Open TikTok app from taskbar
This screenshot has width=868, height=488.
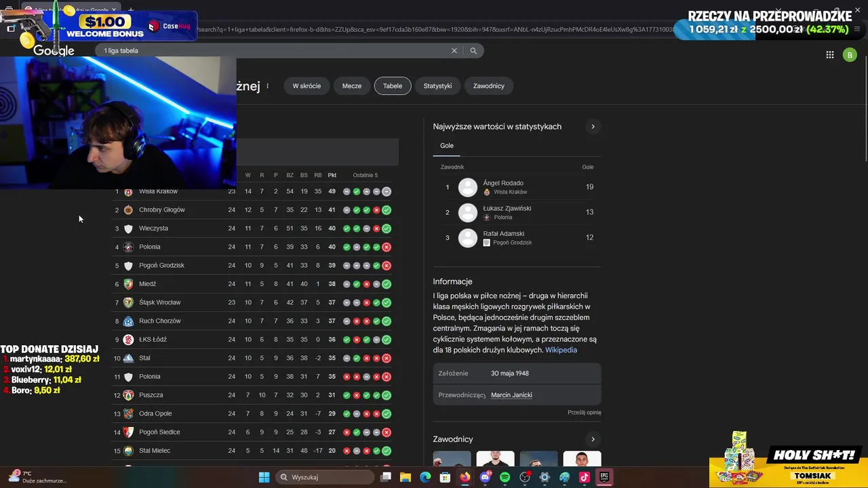[x=584, y=477]
